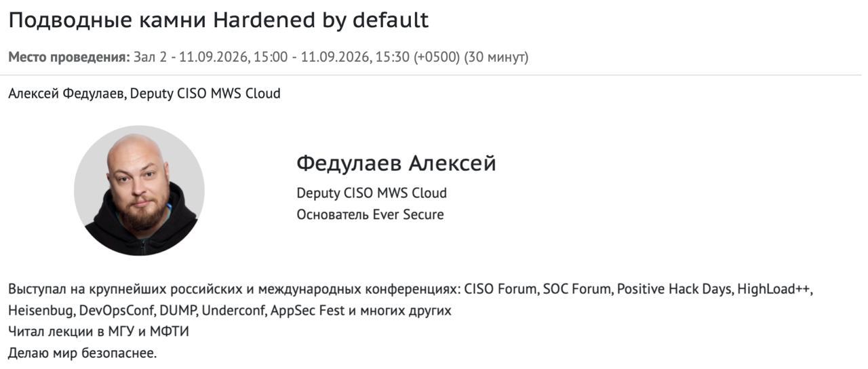Click "SOC Forum" in the conference list
The image size is (868, 369).
click(578, 290)
